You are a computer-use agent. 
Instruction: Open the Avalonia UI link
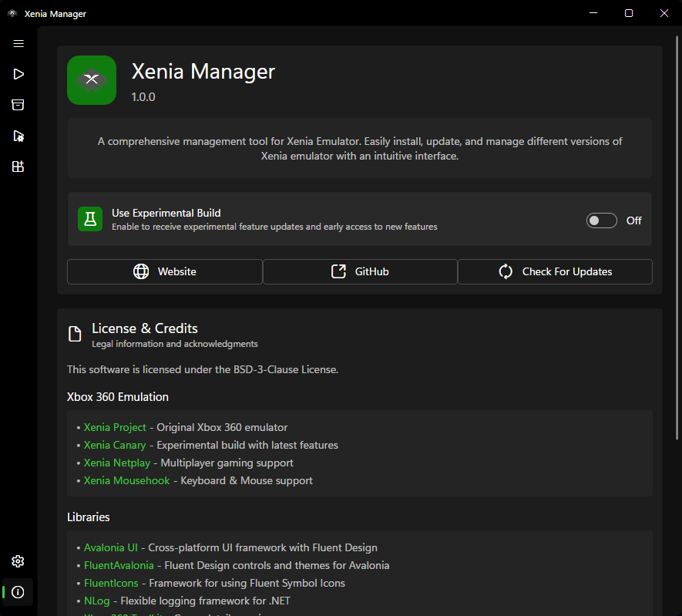point(110,547)
